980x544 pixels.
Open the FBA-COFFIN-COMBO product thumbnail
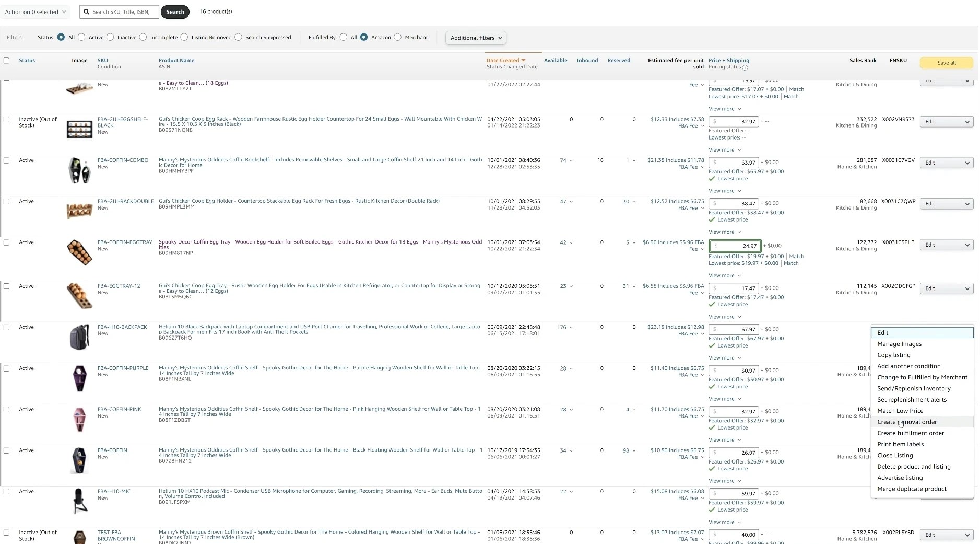tap(79, 170)
